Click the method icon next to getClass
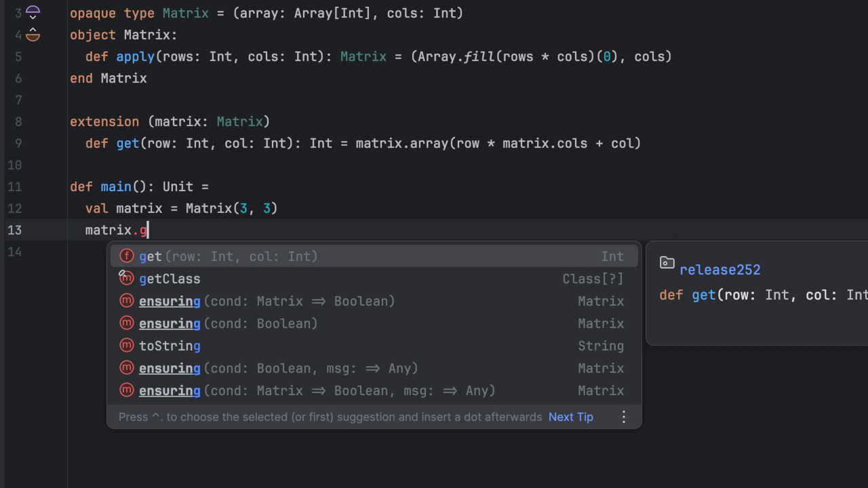This screenshot has width=868, height=488. pos(127,279)
